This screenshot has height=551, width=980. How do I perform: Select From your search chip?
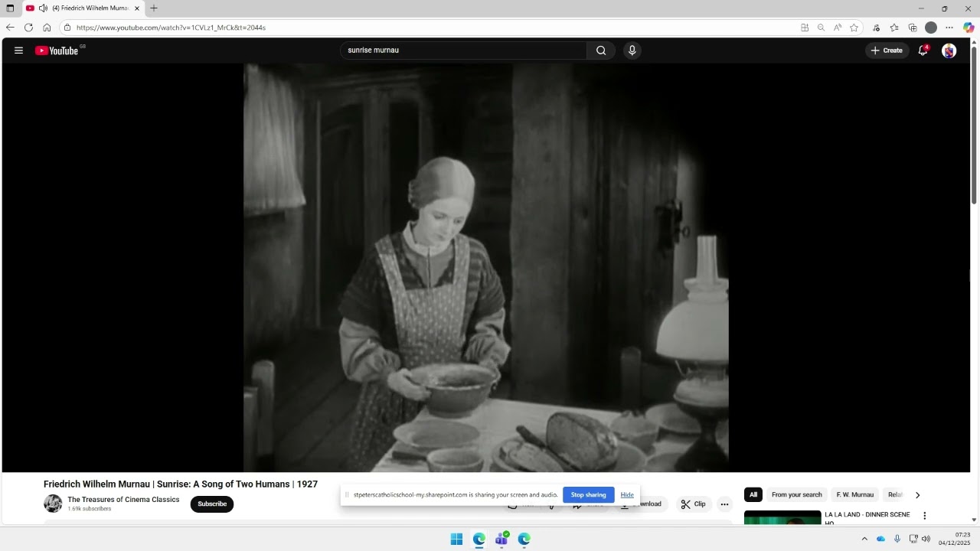tap(797, 495)
